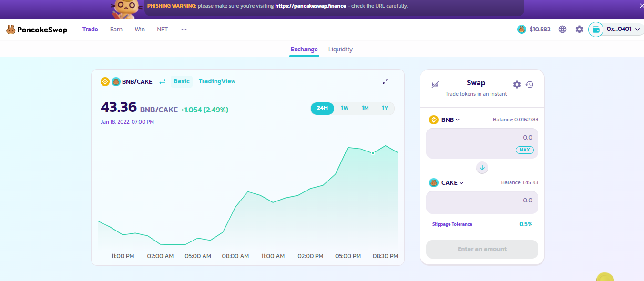Open global settings gear in header
The height and width of the screenshot is (281, 644).
click(x=579, y=30)
